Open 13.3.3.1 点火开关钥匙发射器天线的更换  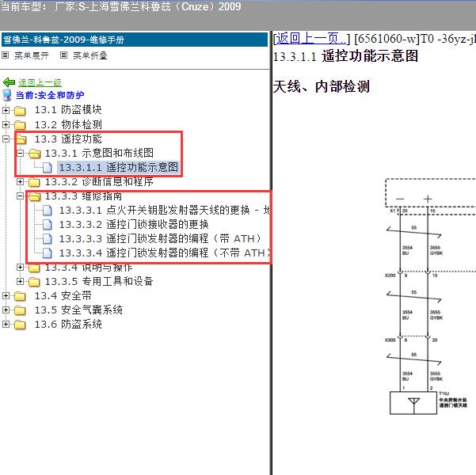pos(164,211)
